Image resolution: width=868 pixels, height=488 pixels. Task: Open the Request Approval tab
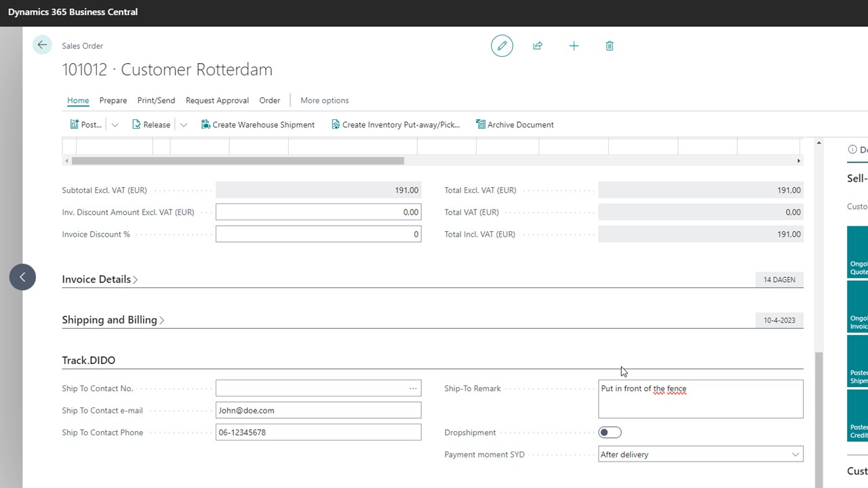tap(217, 100)
